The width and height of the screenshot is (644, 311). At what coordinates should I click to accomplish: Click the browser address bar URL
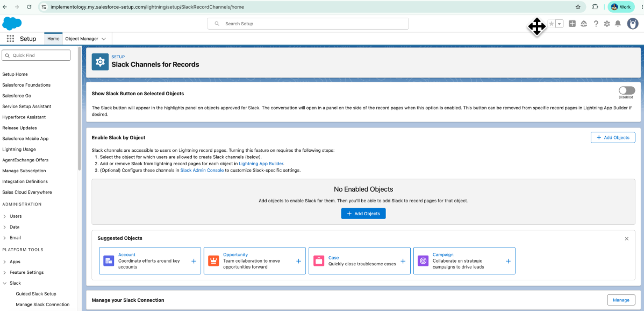tap(148, 7)
